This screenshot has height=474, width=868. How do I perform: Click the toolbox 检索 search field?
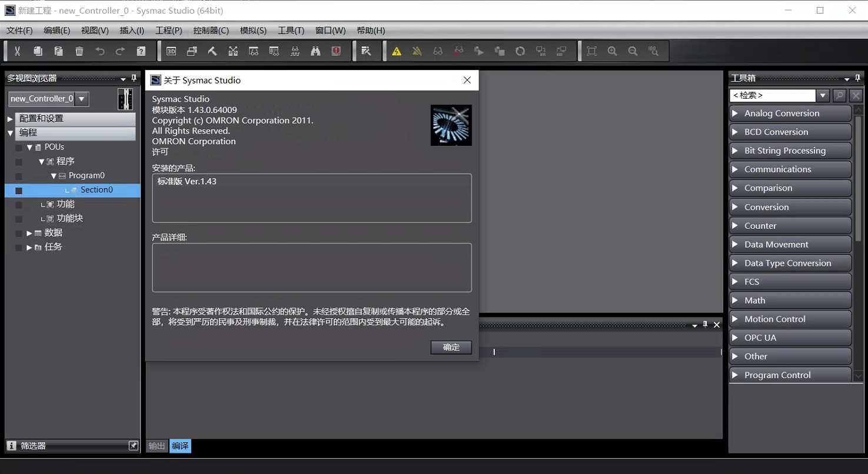773,95
